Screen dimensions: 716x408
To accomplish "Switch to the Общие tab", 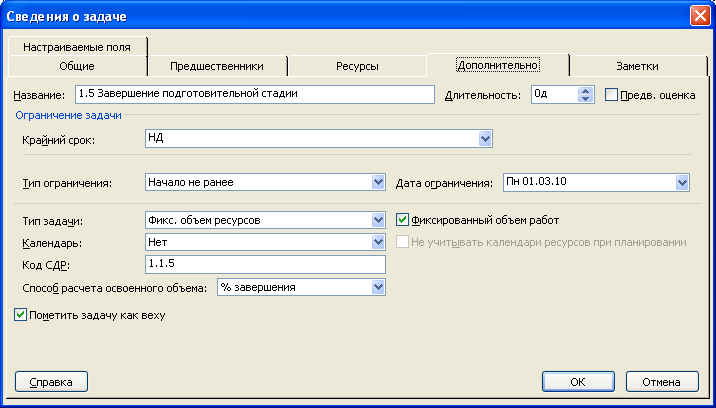I will 77,66.
